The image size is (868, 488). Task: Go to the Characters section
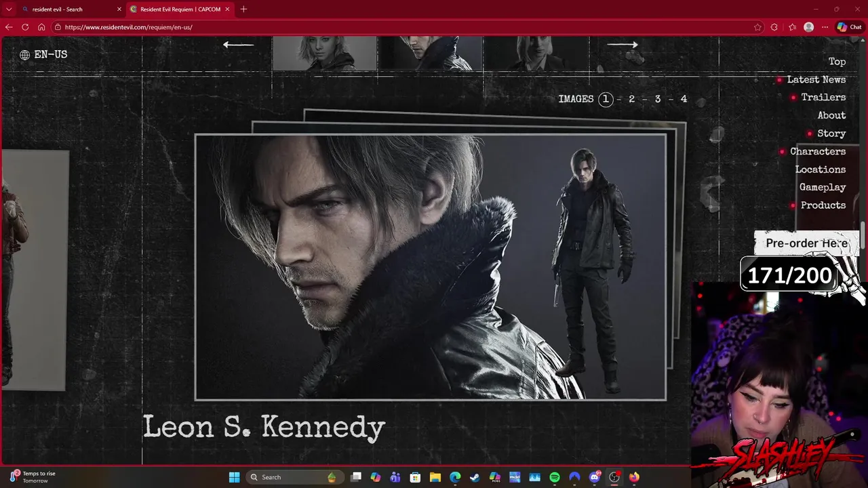pyautogui.click(x=818, y=151)
